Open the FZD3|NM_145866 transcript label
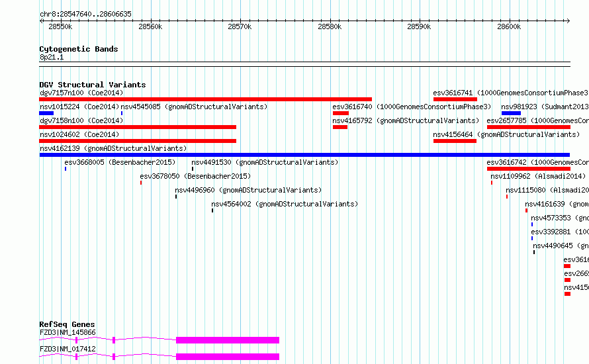 click(x=68, y=332)
